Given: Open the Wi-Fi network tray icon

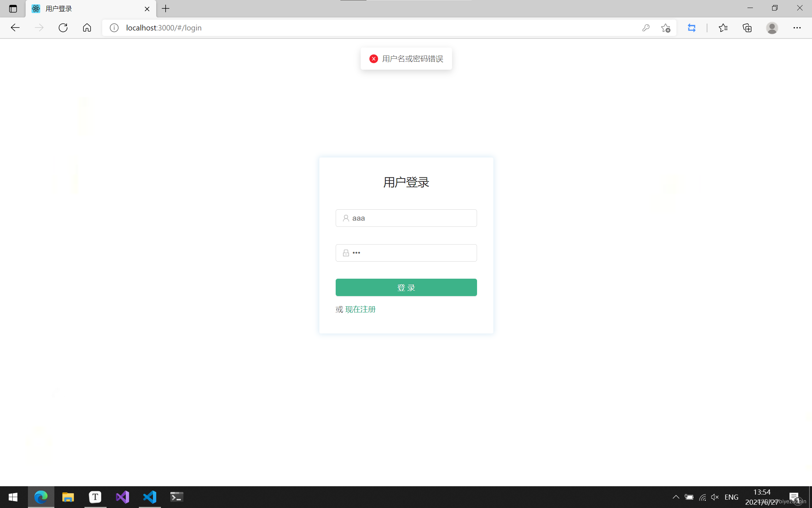Looking at the screenshot, I should pos(702,497).
